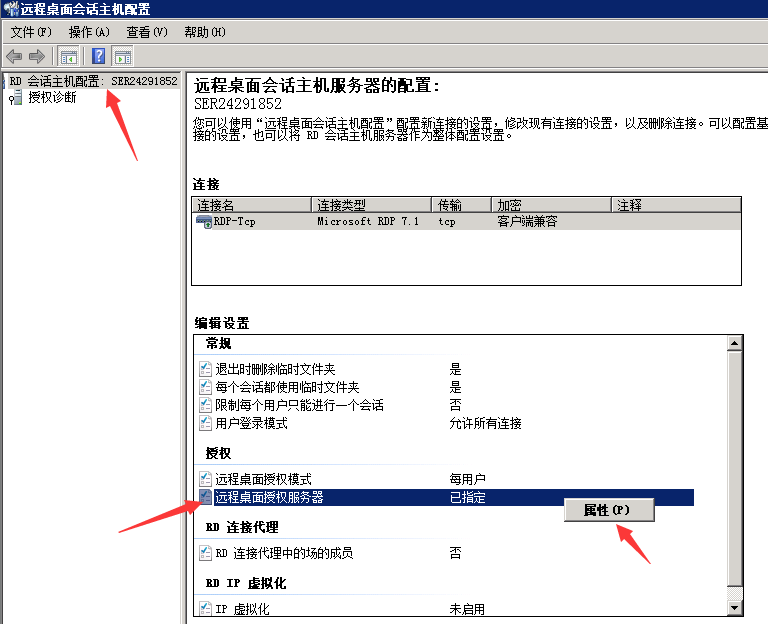Click the 属性(P) context button
Image resolution: width=768 pixels, height=624 pixels.
pyautogui.click(x=609, y=510)
